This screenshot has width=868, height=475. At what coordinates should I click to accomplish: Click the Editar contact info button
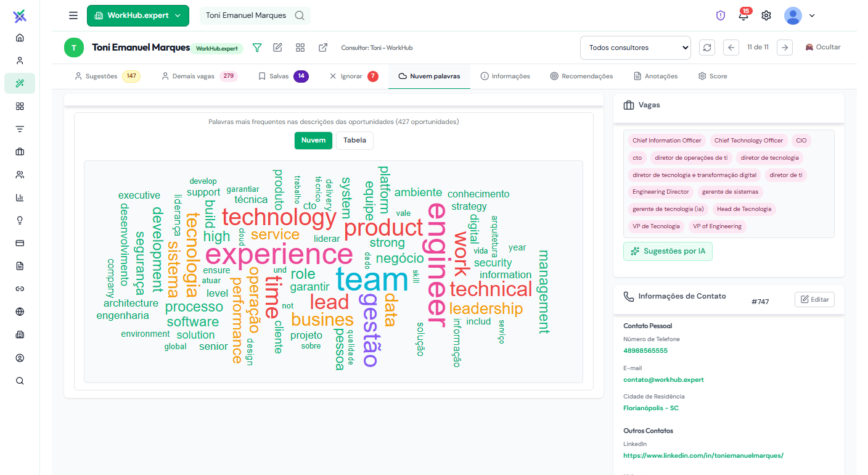(814, 300)
